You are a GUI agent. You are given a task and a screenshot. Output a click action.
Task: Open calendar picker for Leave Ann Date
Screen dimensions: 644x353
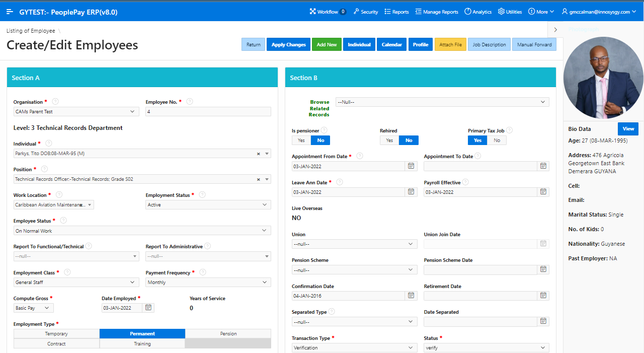point(411,192)
